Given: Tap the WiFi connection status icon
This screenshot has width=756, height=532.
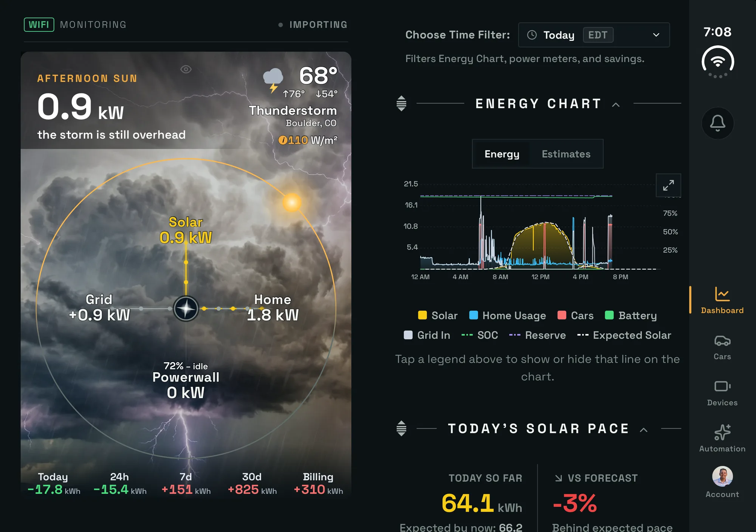Looking at the screenshot, I should (717, 62).
